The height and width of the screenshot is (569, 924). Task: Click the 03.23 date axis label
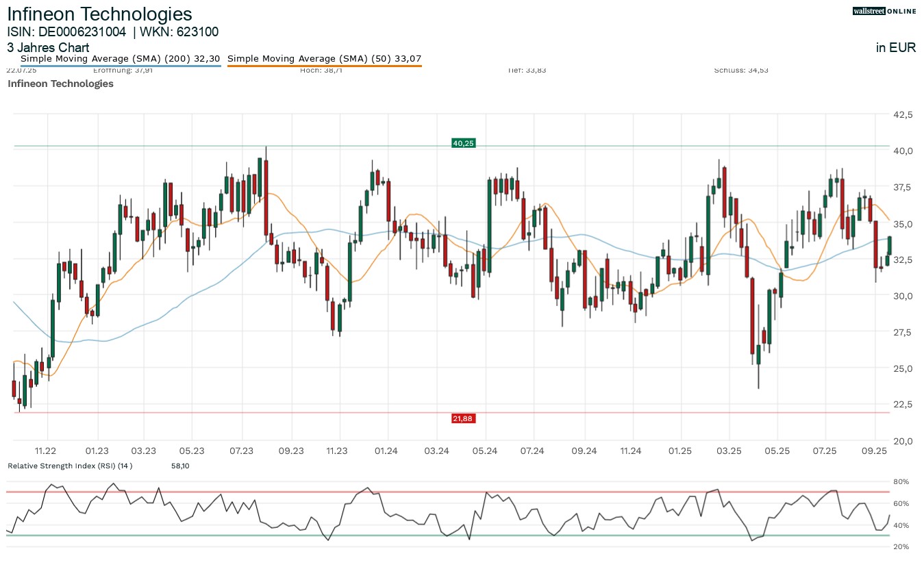pyautogui.click(x=144, y=451)
